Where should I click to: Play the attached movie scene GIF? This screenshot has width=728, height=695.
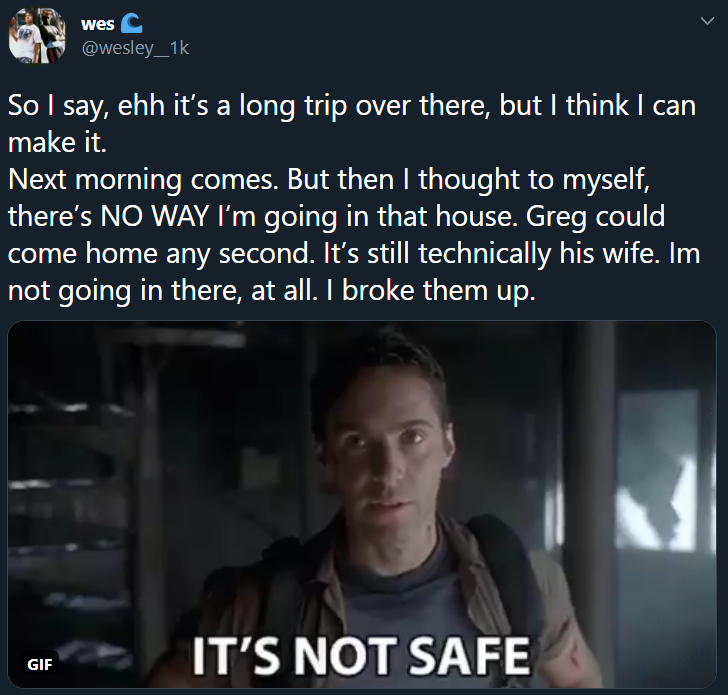362,504
